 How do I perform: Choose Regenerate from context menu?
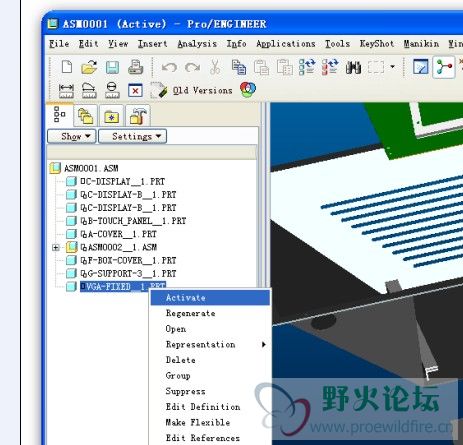[x=210, y=313]
